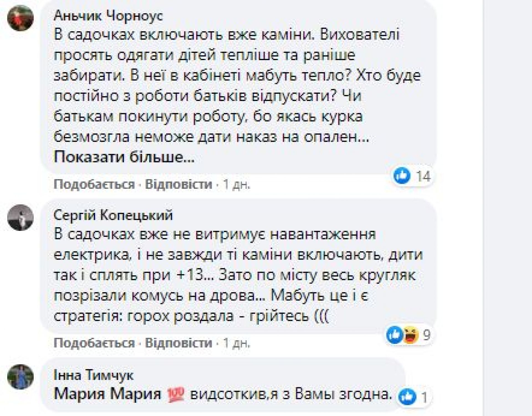Click Аньчик Чорноус profile avatar
Image resolution: width=532 pixels, height=416 pixels.
21,18
